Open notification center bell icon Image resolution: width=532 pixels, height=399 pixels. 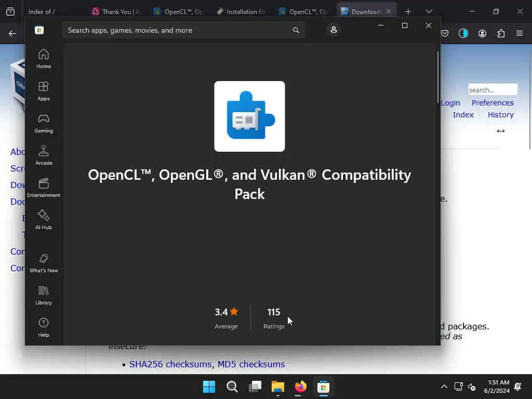coord(518,387)
